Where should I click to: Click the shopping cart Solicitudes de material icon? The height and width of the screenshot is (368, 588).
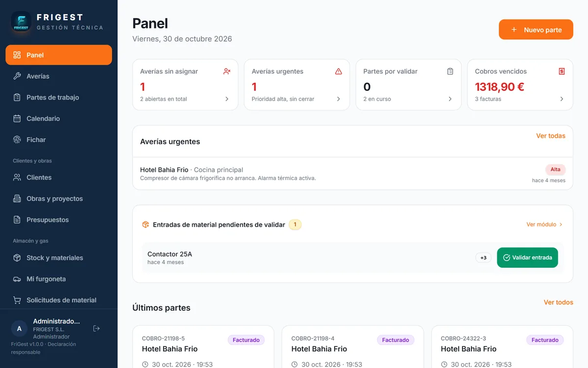(x=17, y=300)
